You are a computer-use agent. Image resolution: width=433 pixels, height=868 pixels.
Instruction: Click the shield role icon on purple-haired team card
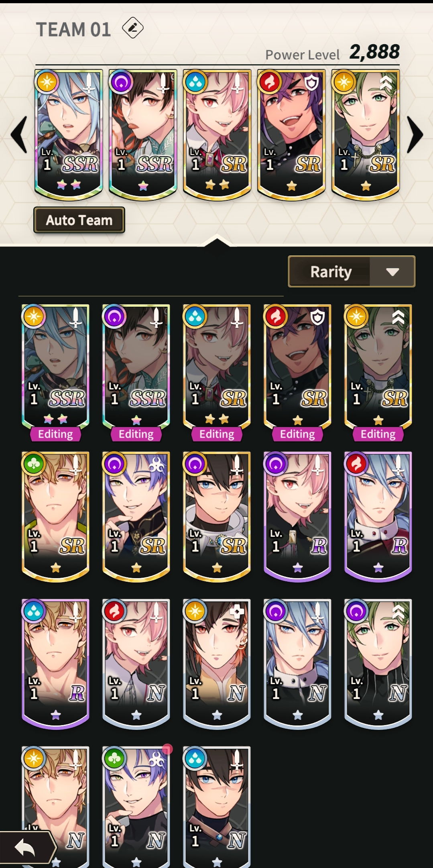pyautogui.click(x=311, y=83)
